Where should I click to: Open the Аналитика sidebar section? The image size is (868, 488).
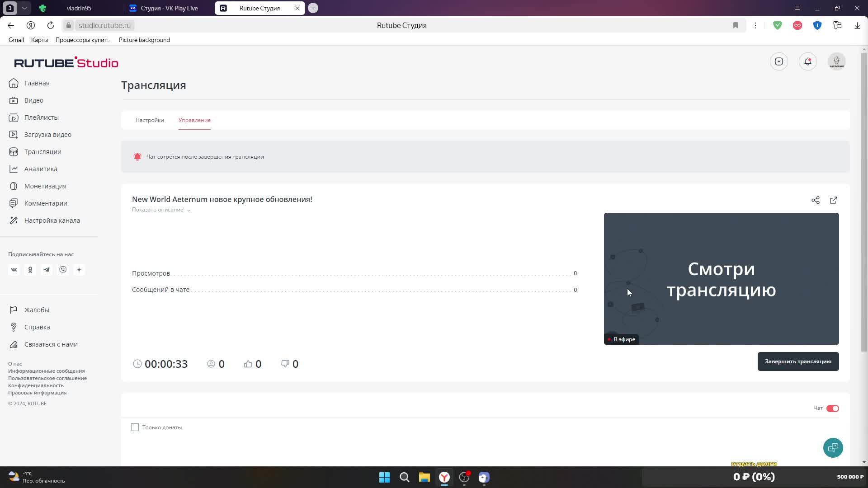coord(41,169)
